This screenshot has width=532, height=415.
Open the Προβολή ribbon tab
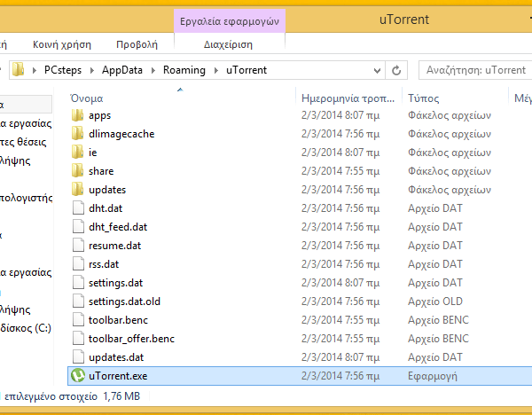click(x=137, y=44)
